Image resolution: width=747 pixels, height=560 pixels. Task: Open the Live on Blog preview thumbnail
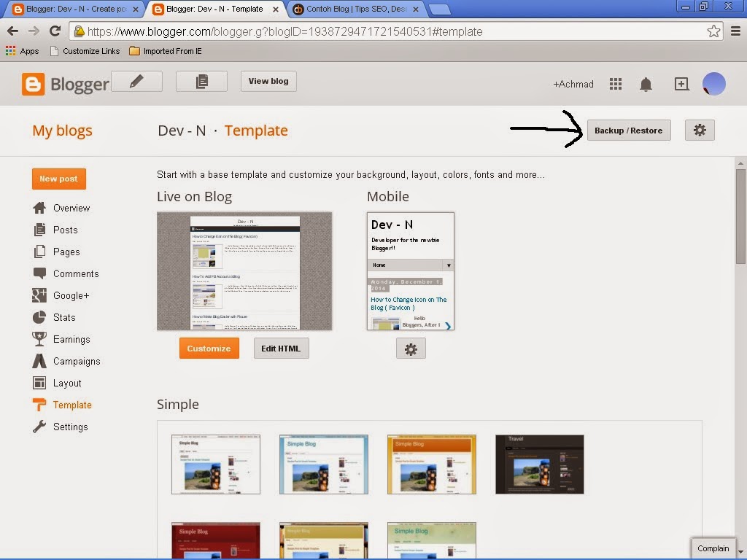click(244, 271)
